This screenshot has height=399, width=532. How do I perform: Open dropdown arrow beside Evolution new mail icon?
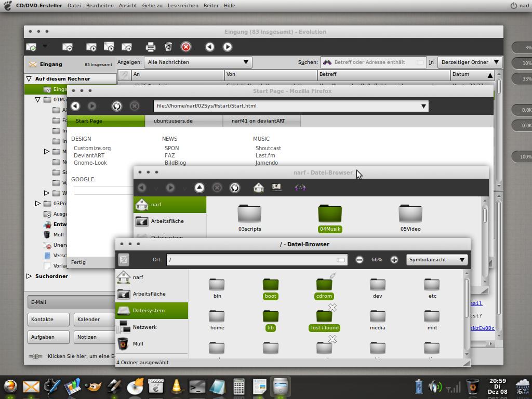(x=45, y=46)
